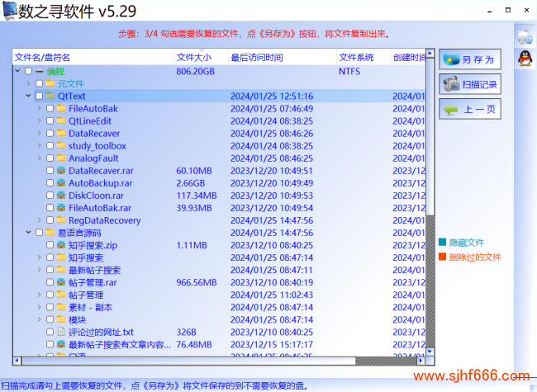Screen dimensions: 537x392
Task: Click the folder icon of 帖子管理 folder
Action: (61, 295)
